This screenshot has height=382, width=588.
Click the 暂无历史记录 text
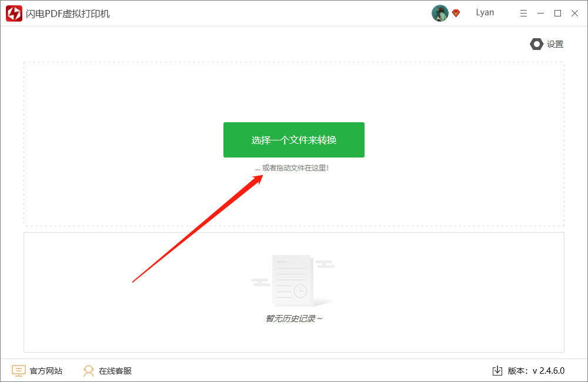293,319
